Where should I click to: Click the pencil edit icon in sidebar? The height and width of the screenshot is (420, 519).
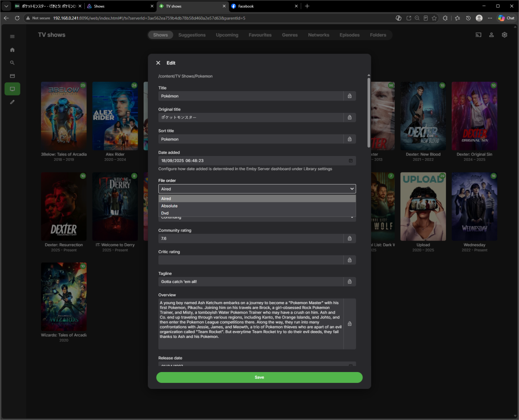[12, 102]
